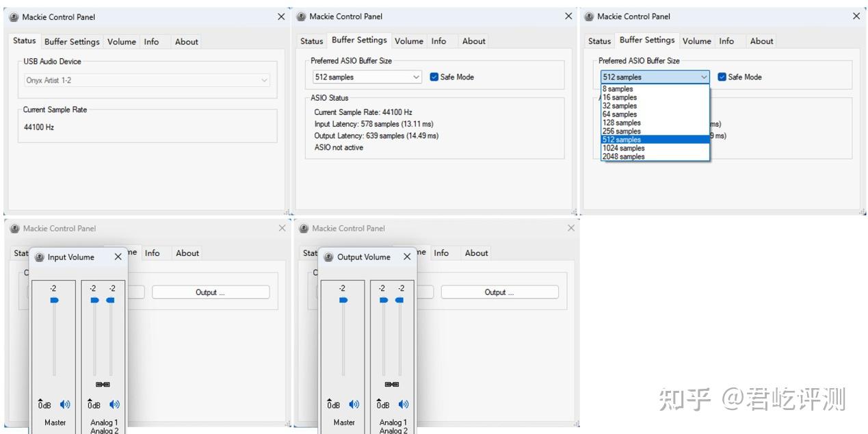Reset Output Volume Analog channels with 0dB icon
868x434 pixels.
pyautogui.click(x=384, y=405)
